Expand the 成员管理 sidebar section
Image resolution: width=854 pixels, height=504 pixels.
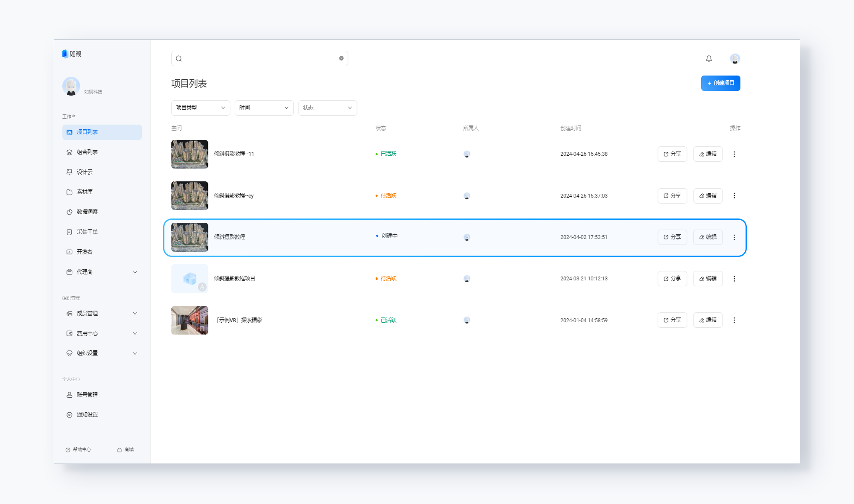pyautogui.click(x=102, y=313)
